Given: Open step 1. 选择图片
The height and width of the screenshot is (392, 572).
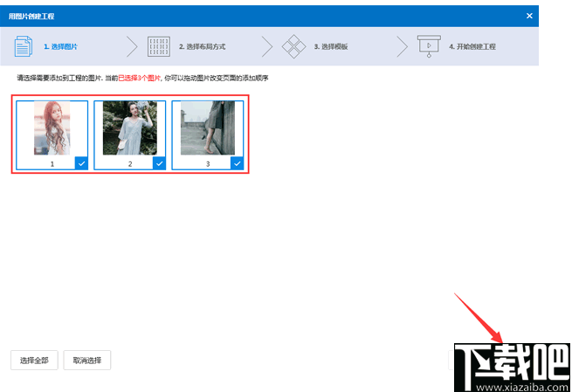Looking at the screenshot, I should pos(60,46).
